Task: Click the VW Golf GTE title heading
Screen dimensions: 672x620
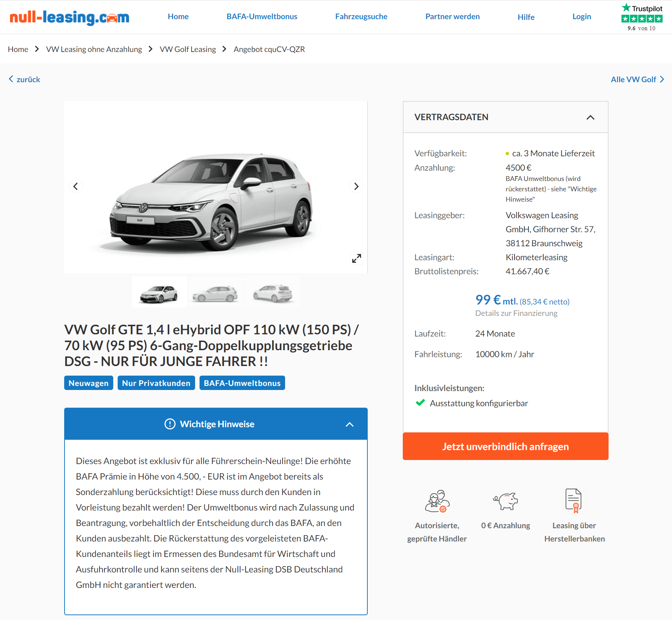Action: pos(212,345)
